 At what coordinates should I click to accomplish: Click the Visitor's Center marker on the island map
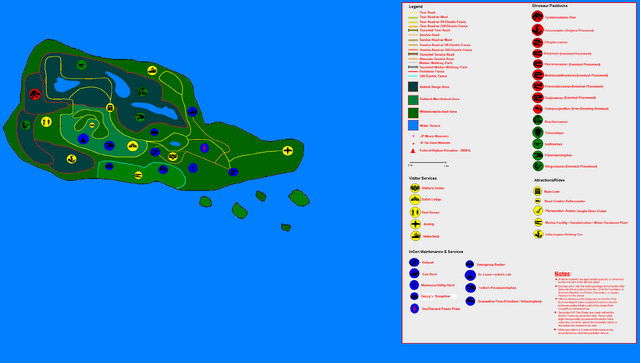click(173, 156)
